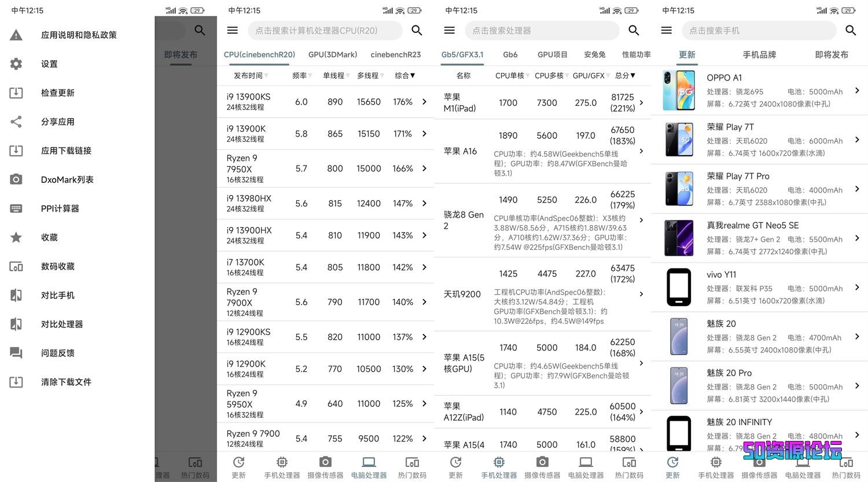Expand the Ryzen 9 7950X row chevron
The height and width of the screenshot is (482, 868).
click(424, 168)
